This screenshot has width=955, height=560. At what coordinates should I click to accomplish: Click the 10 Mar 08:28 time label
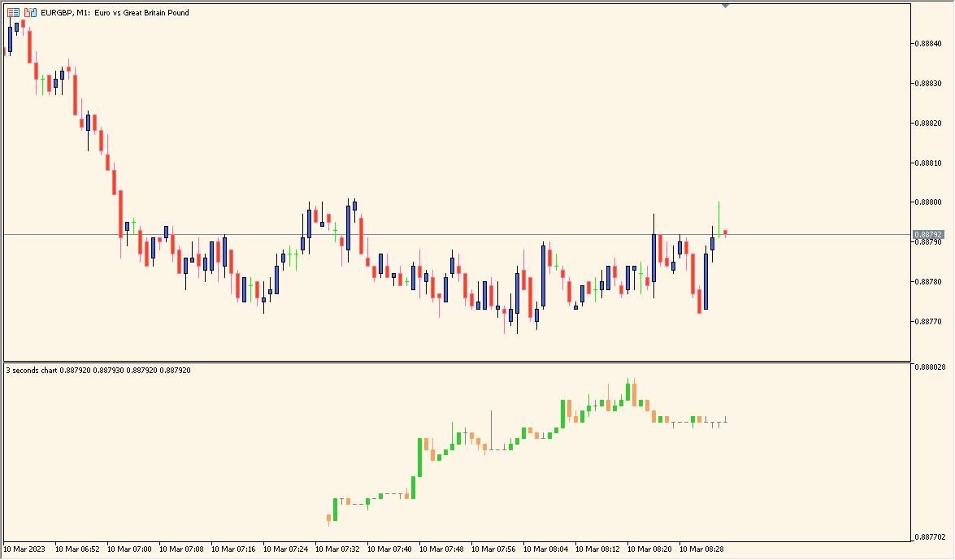703,549
